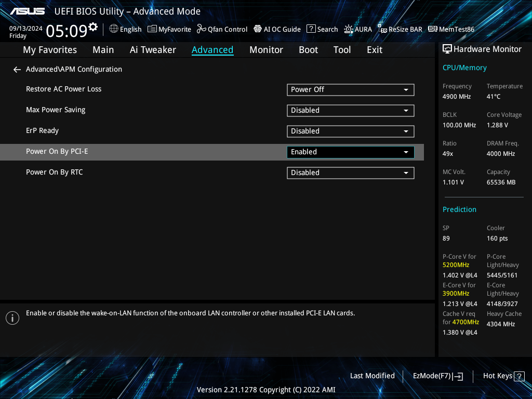Screen dimensions: 532x399
Task: Select Max Power Saving label
Action: click(56, 110)
